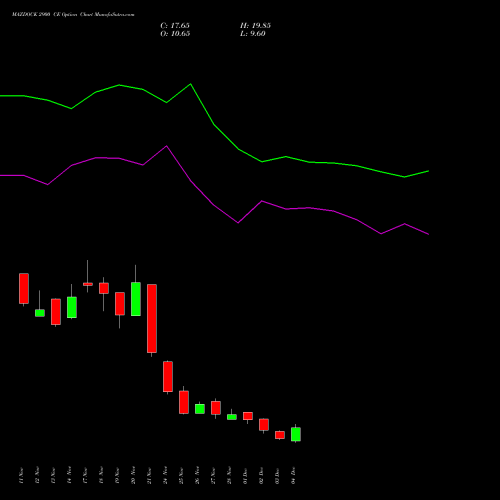Click the thin red doji candle for 17 Nov
Image resolution: width=500 pixels, height=500 pixels.
(88, 284)
